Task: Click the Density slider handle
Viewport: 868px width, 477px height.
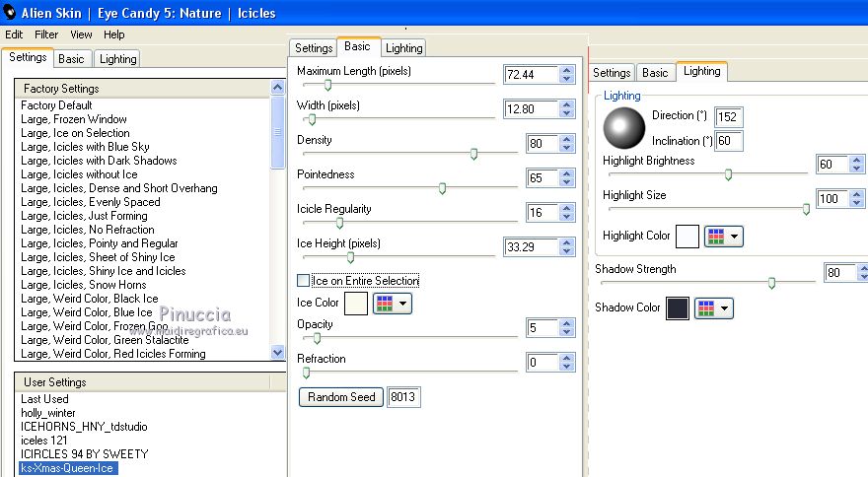Action: (473, 154)
